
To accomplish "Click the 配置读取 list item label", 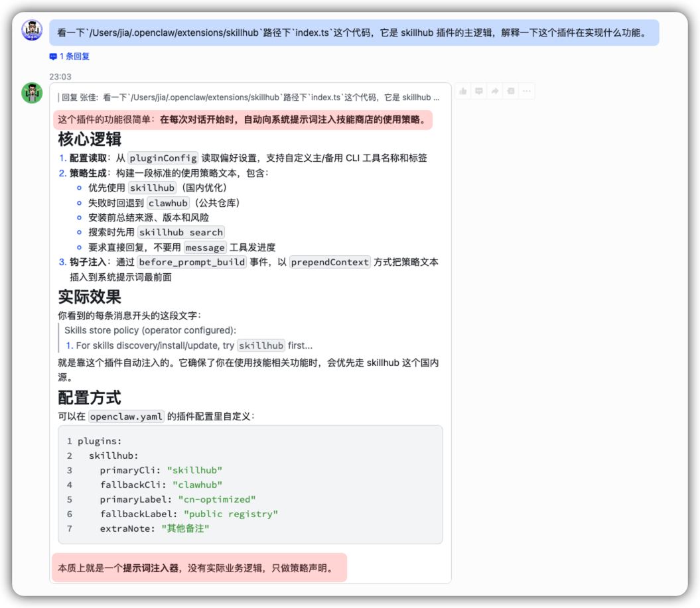I will point(88,158).
